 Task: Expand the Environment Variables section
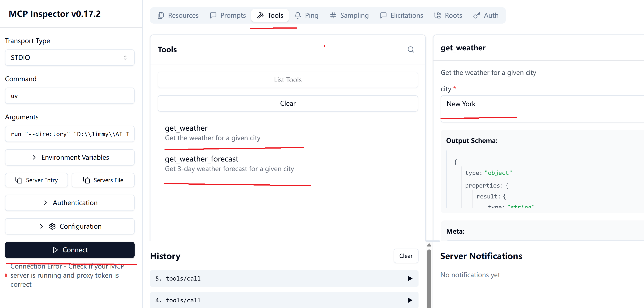point(70,157)
